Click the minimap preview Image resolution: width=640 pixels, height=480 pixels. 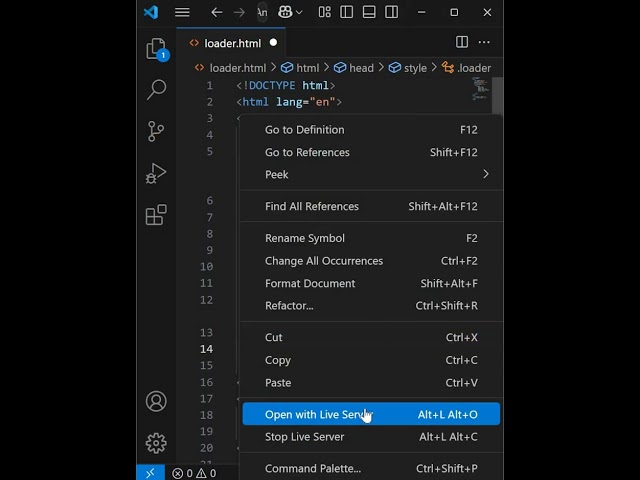tap(480, 89)
